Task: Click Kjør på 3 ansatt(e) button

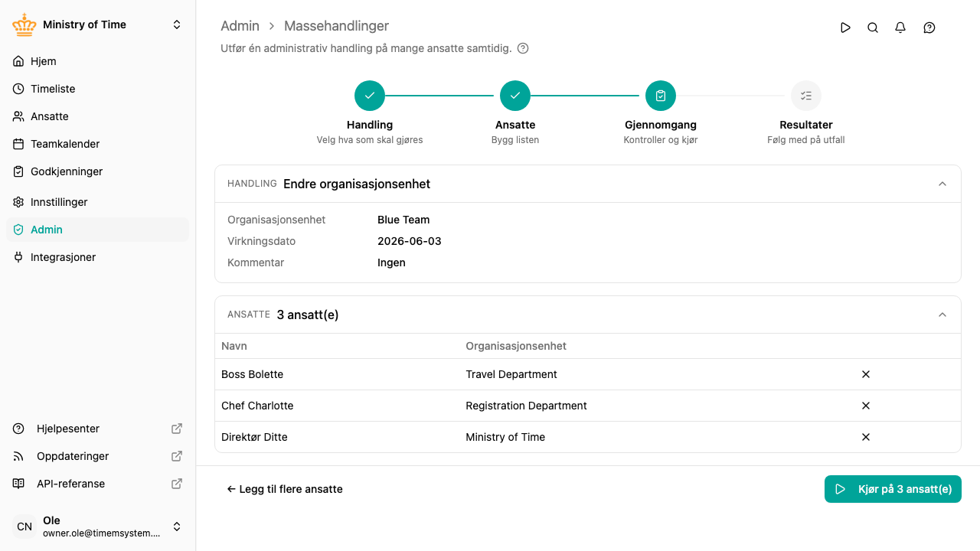Action: [893, 489]
